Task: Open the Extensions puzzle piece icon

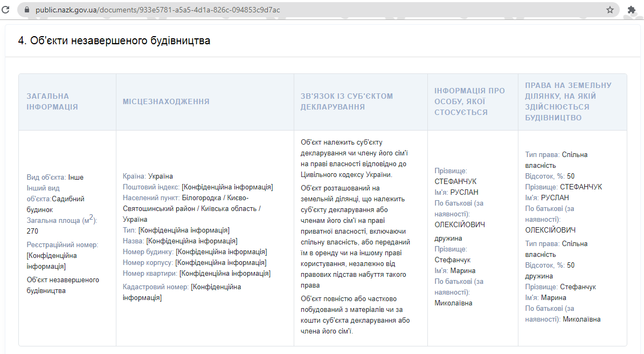Action: (631, 10)
